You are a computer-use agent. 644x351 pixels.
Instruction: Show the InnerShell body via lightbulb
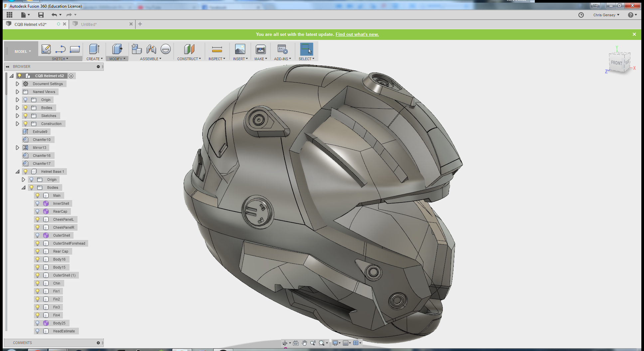pyautogui.click(x=38, y=203)
